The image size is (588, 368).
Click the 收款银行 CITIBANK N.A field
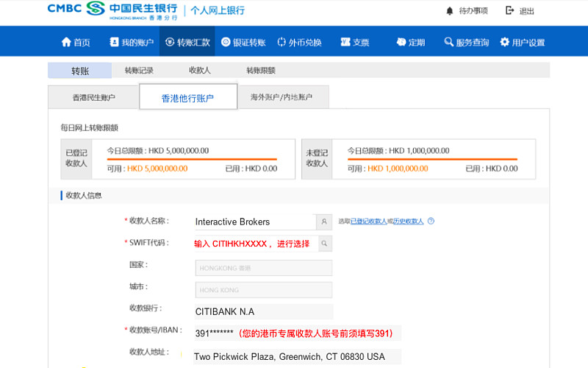264,311
